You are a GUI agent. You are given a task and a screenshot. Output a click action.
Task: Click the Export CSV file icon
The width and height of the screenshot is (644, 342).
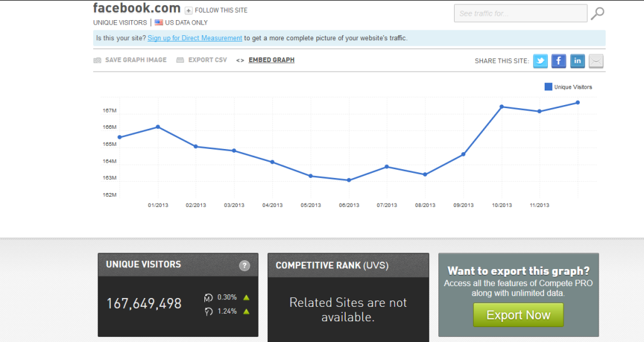(x=180, y=60)
